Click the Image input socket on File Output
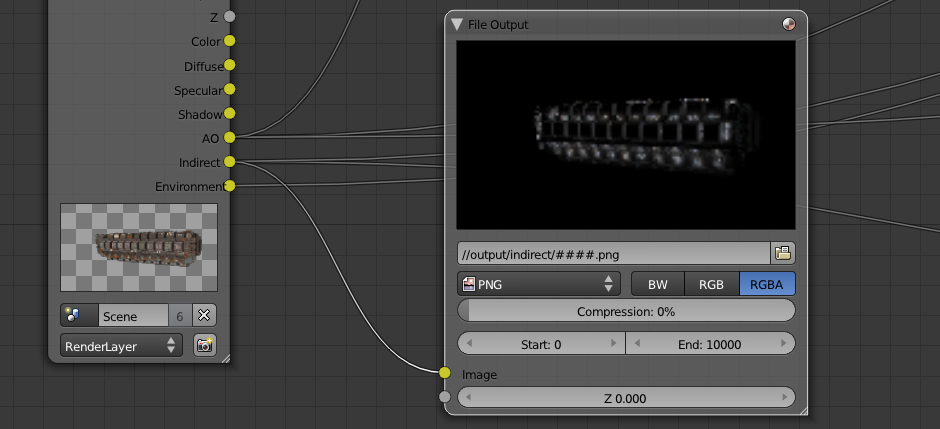The image size is (940, 429). (445, 373)
